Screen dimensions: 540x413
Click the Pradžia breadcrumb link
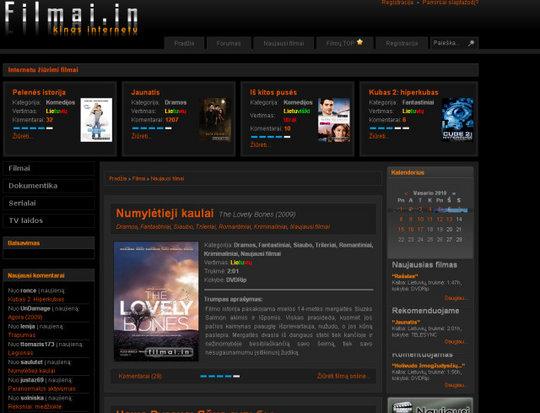pyautogui.click(x=118, y=179)
